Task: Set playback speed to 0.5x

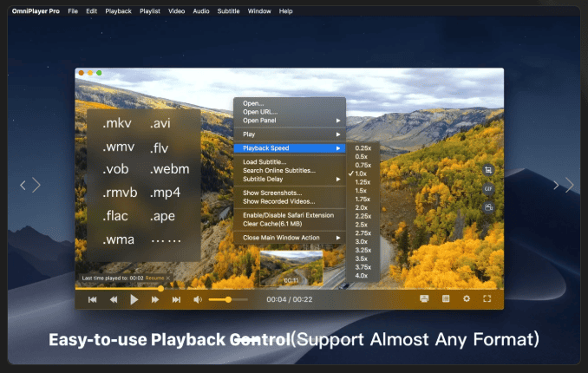Action: click(x=363, y=156)
